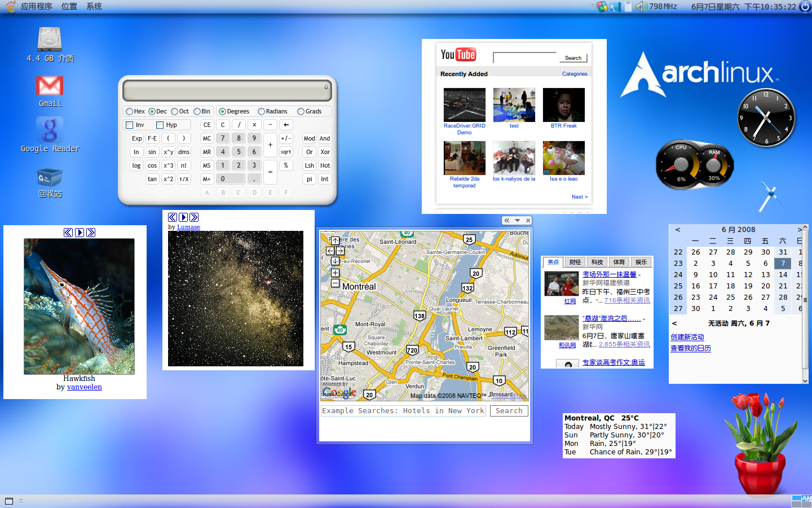Viewport: 812px width, 508px height.
Task: Select Radians angle mode in calculator
Action: click(272, 111)
